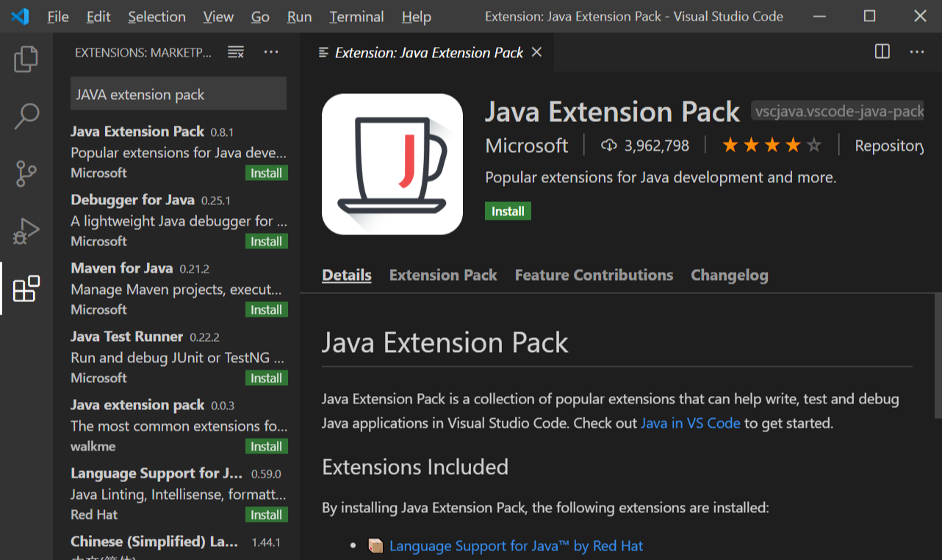Click the VS Code logo icon

pos(20,16)
